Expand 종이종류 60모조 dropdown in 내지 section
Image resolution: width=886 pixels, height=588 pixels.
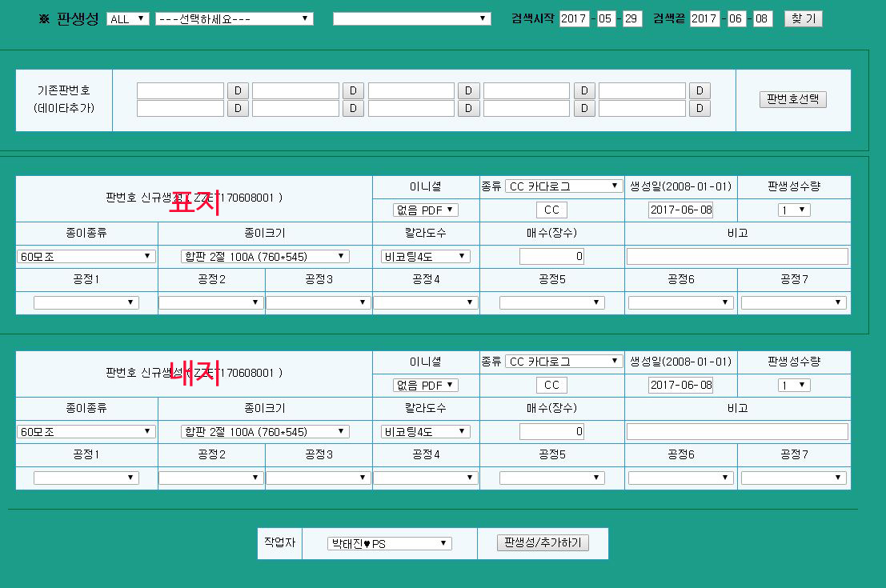(x=86, y=431)
